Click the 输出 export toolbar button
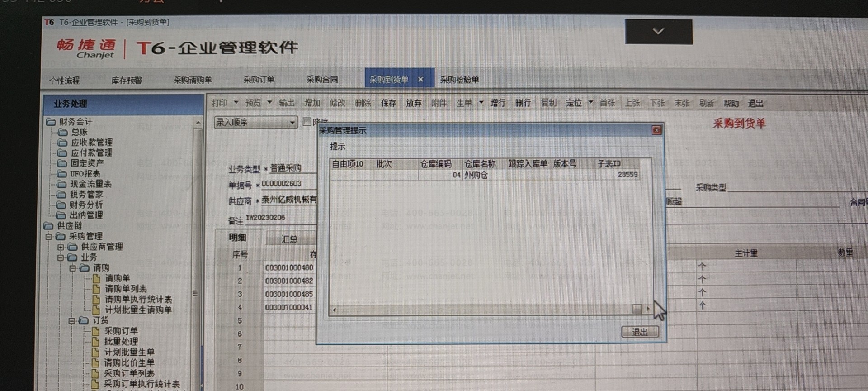 point(287,103)
